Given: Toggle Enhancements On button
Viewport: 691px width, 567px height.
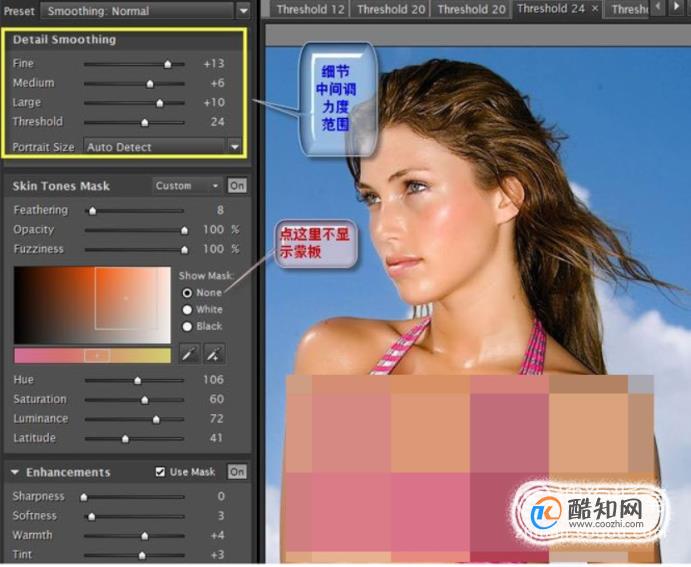Looking at the screenshot, I should click(x=237, y=472).
